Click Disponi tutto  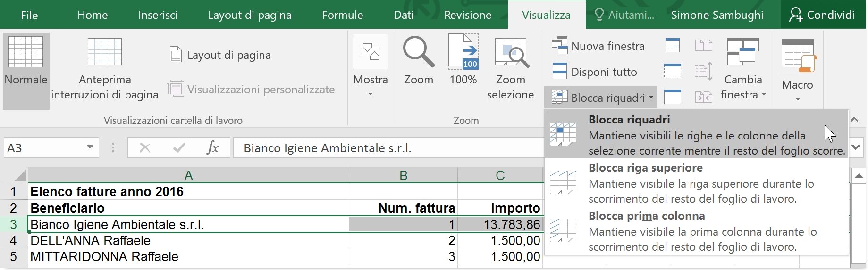[594, 72]
